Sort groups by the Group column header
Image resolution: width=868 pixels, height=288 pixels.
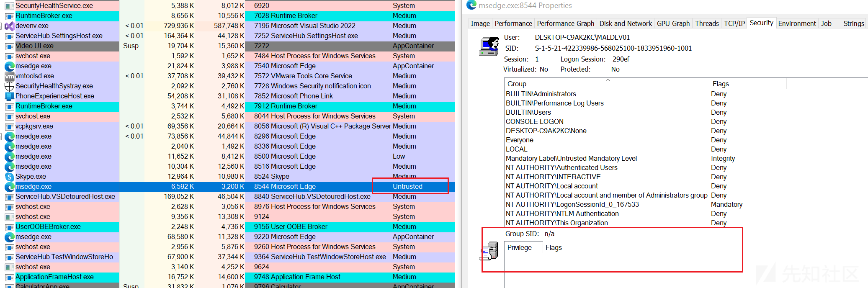click(x=607, y=84)
